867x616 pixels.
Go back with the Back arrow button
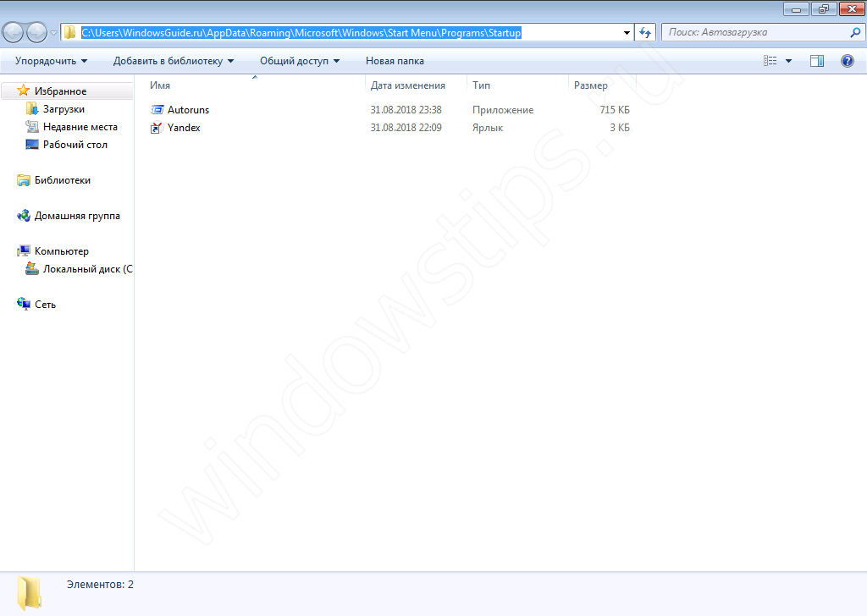14,33
